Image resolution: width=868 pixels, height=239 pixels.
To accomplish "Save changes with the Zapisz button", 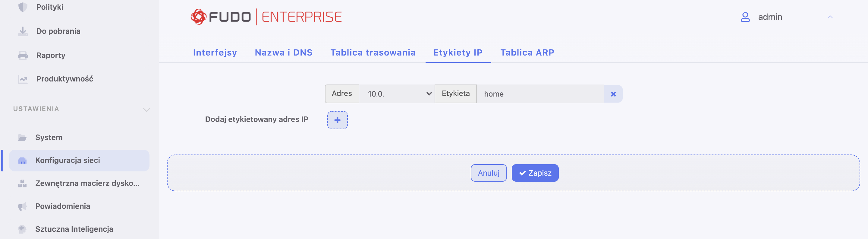I will tap(535, 173).
